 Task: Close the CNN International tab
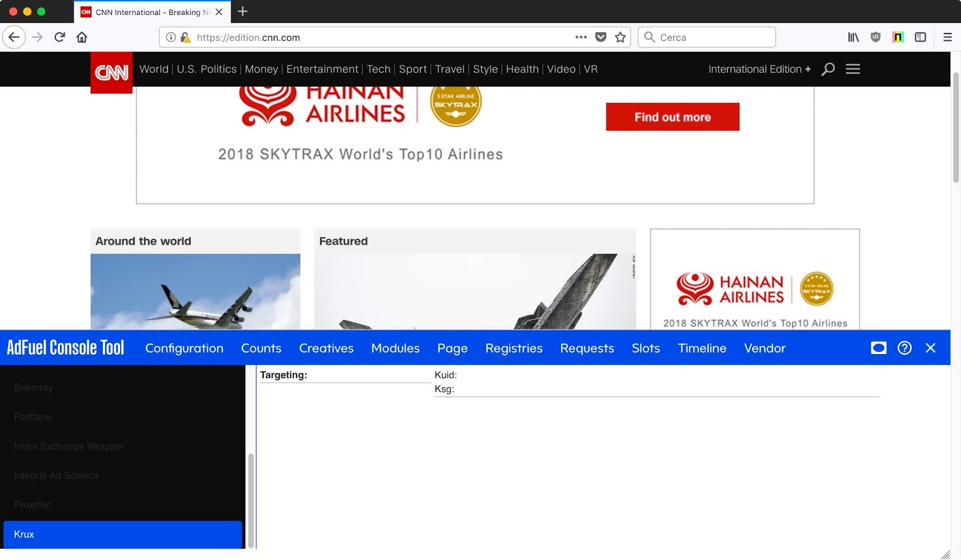(219, 12)
